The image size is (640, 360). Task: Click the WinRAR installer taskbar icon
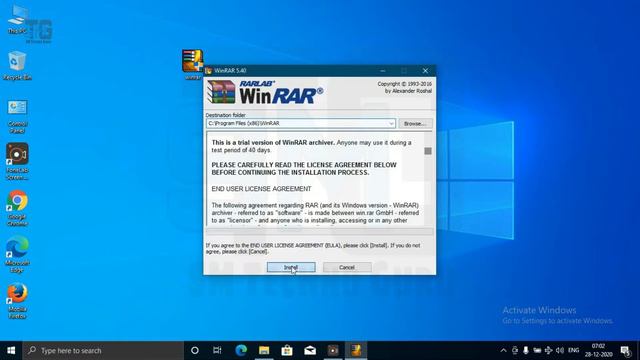tap(356, 351)
